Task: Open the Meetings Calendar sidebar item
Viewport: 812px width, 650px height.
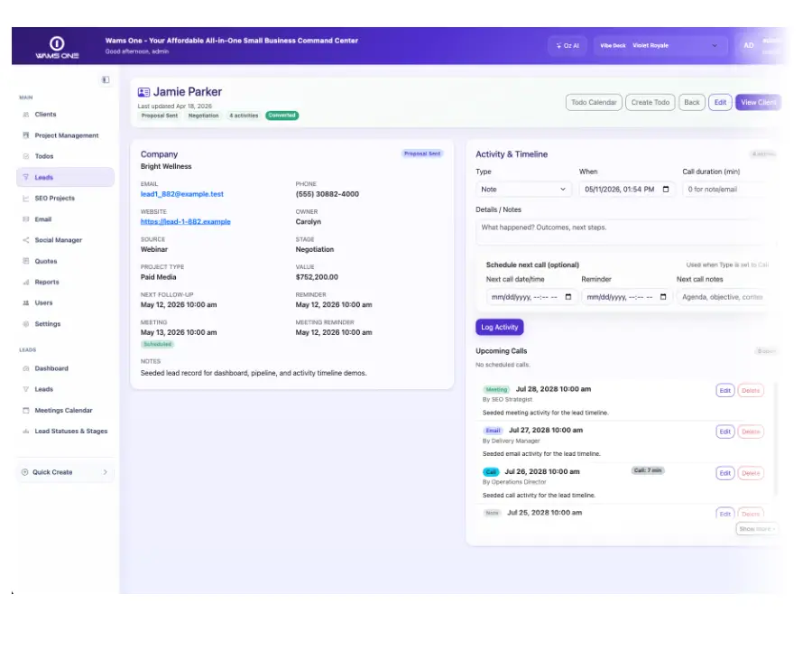Action: [65, 410]
